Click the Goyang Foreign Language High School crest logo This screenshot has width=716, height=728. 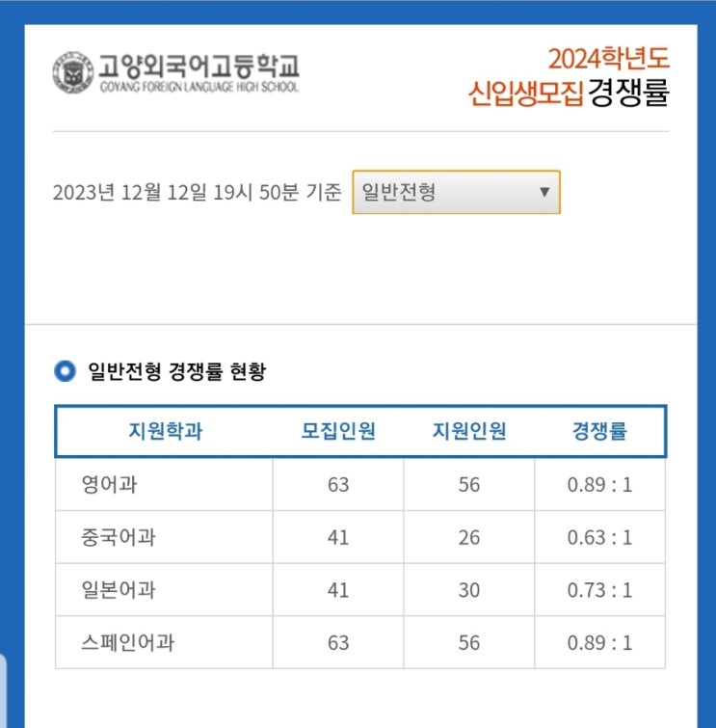tap(73, 72)
